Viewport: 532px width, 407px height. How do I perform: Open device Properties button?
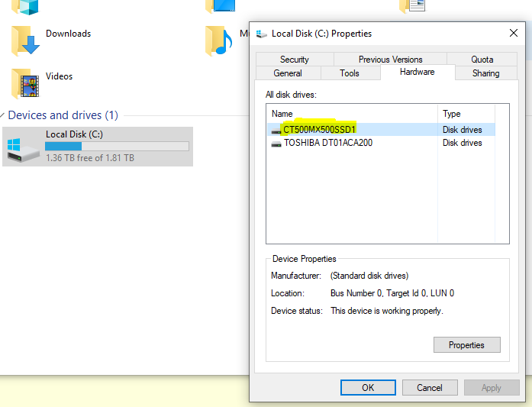coord(467,345)
